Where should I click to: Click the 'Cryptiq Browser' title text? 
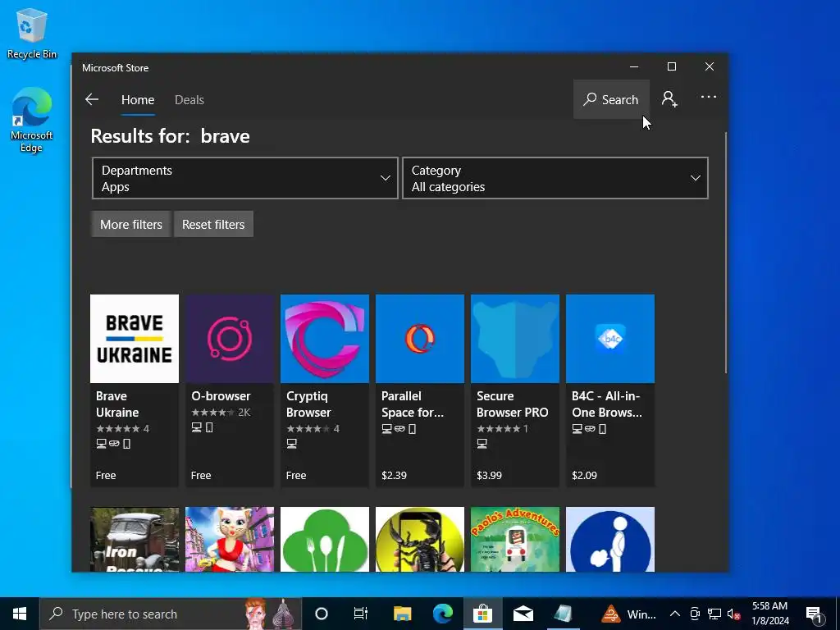[x=308, y=404]
